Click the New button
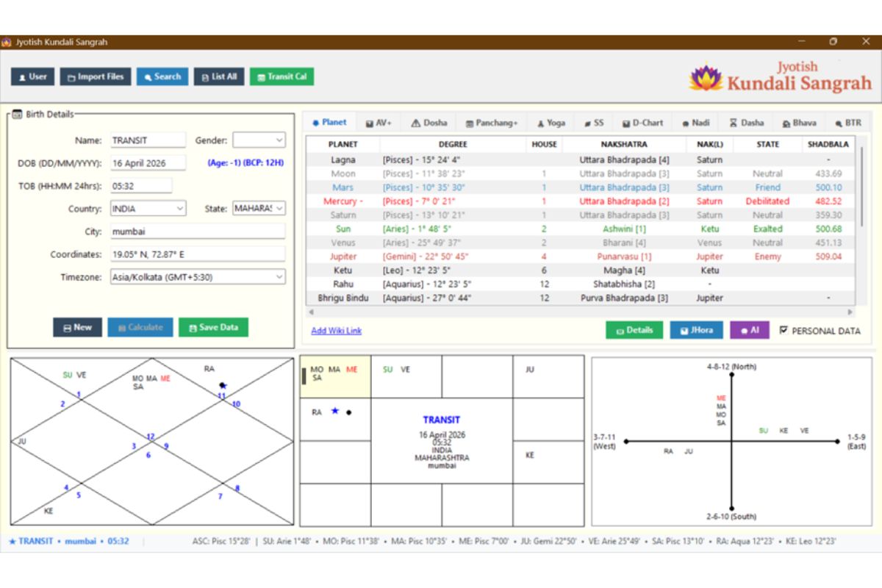882x588 pixels. click(77, 328)
